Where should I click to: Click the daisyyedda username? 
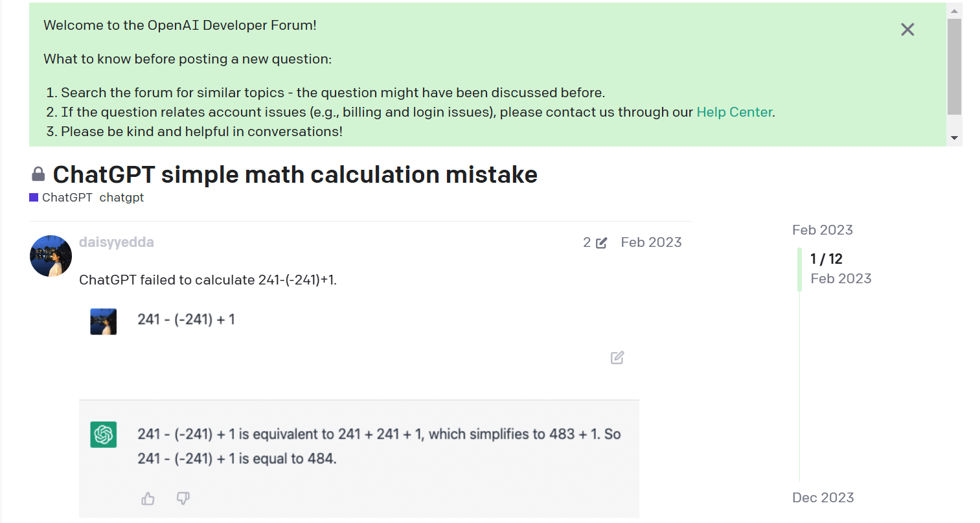pyautogui.click(x=117, y=242)
